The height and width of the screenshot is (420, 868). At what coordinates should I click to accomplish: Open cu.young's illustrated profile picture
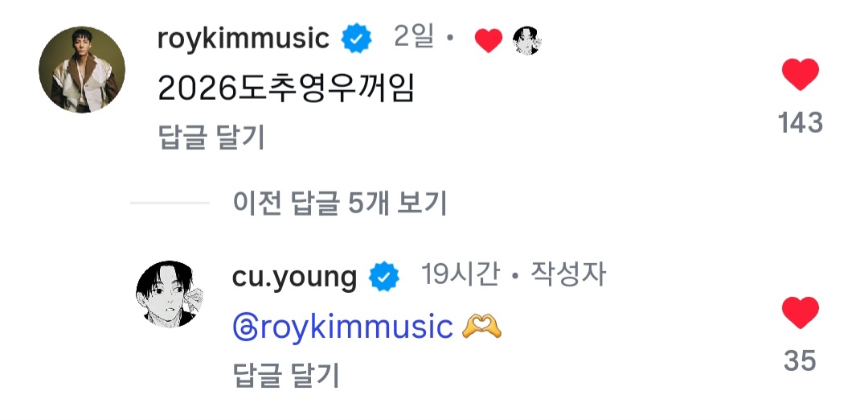coord(170,294)
